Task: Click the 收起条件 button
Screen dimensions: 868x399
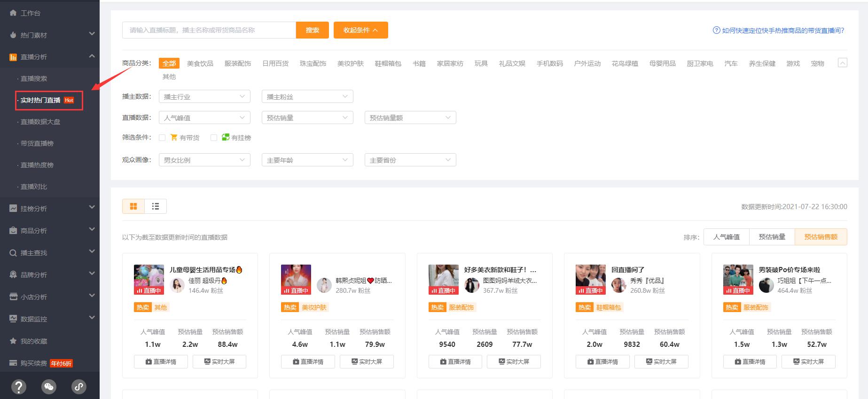Action: [360, 30]
